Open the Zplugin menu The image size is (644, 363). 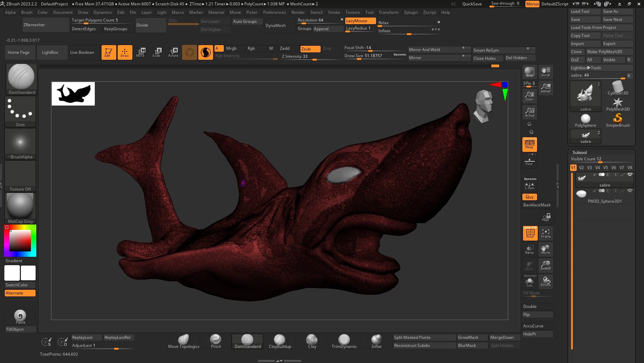pos(410,12)
